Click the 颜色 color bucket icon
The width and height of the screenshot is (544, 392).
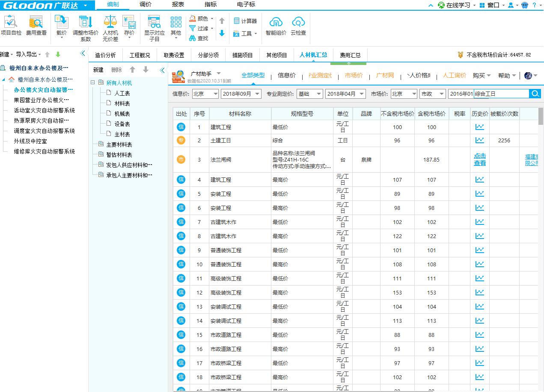coord(193,19)
